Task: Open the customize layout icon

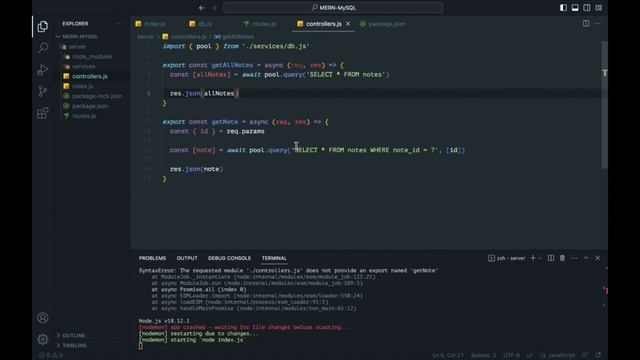Action: pos(598,8)
